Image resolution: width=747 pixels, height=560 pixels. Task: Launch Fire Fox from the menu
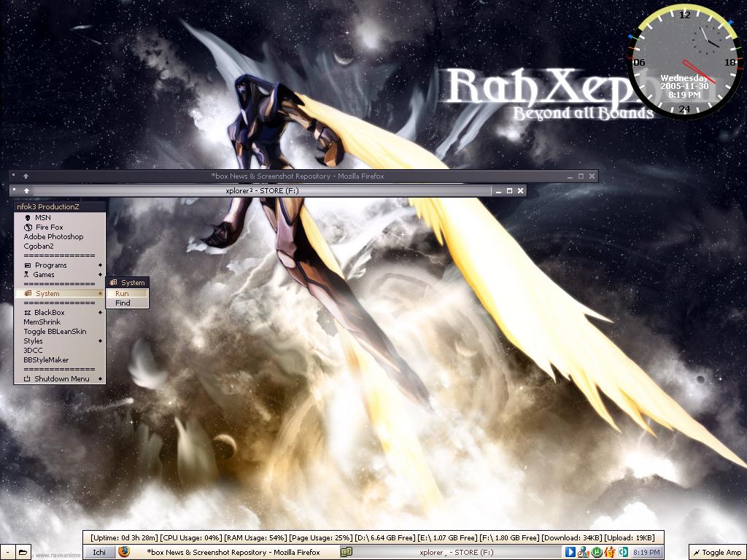[60, 227]
